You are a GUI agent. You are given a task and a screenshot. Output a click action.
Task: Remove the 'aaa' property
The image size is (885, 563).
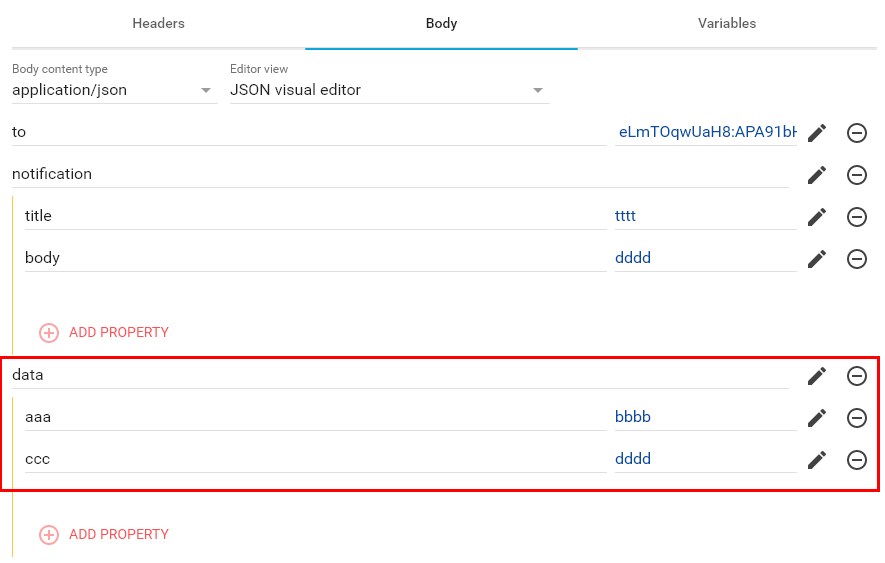(857, 418)
